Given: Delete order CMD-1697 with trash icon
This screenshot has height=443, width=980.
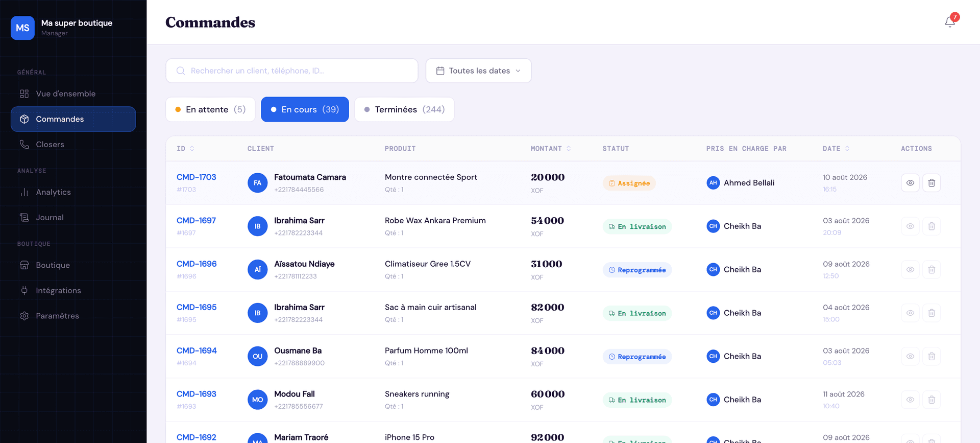Looking at the screenshot, I should click(932, 226).
